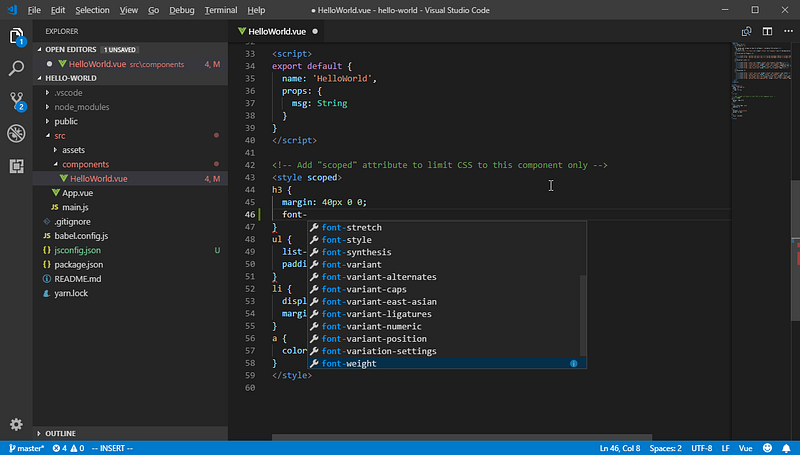Show details for font-weight suggestion info icon
Image resolution: width=800 pixels, height=455 pixels.
(x=573, y=364)
